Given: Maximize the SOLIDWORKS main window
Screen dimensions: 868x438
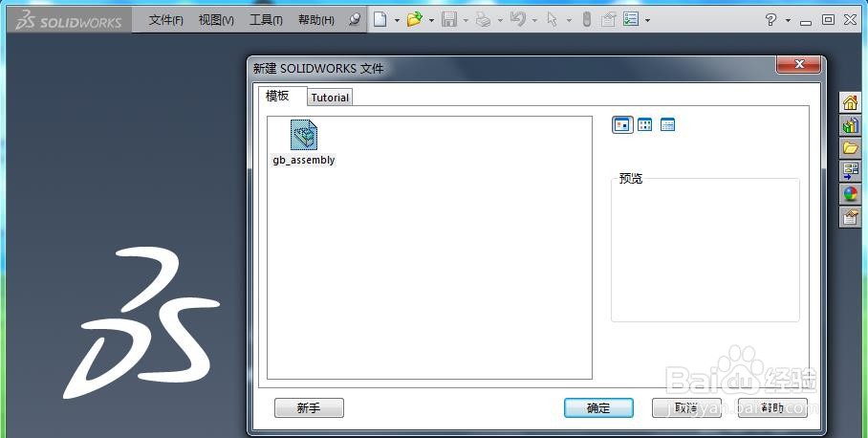Looking at the screenshot, I should 828,20.
